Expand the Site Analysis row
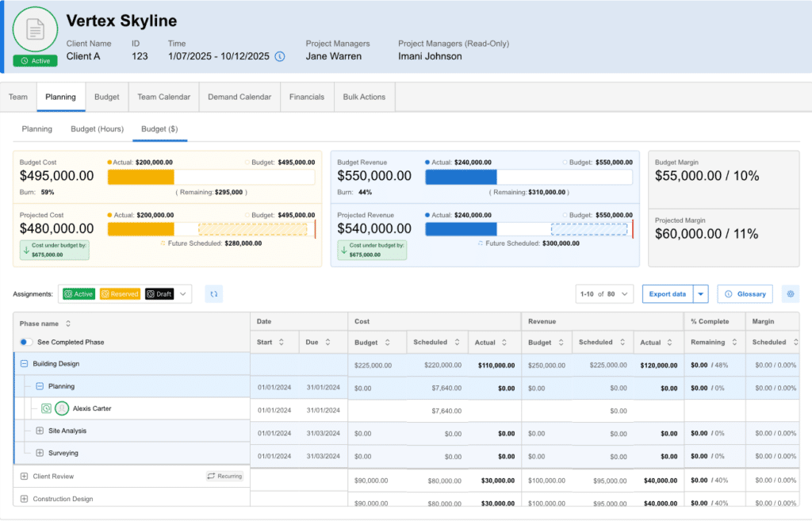Screen dimensions: 812x521 point(39,431)
